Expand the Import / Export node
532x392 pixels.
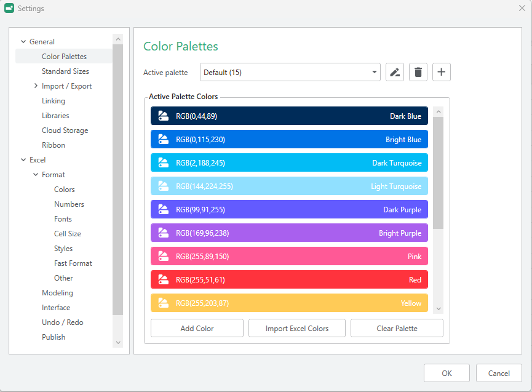[x=36, y=86]
